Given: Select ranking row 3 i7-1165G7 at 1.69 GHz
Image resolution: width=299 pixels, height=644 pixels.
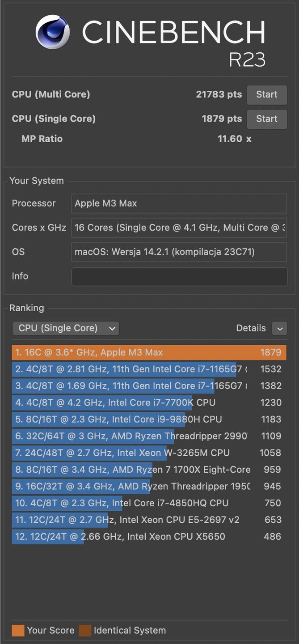Looking at the screenshot, I should [149, 386].
